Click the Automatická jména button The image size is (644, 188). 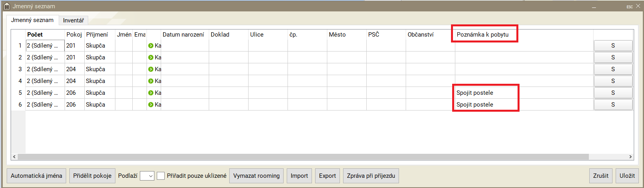point(36,176)
